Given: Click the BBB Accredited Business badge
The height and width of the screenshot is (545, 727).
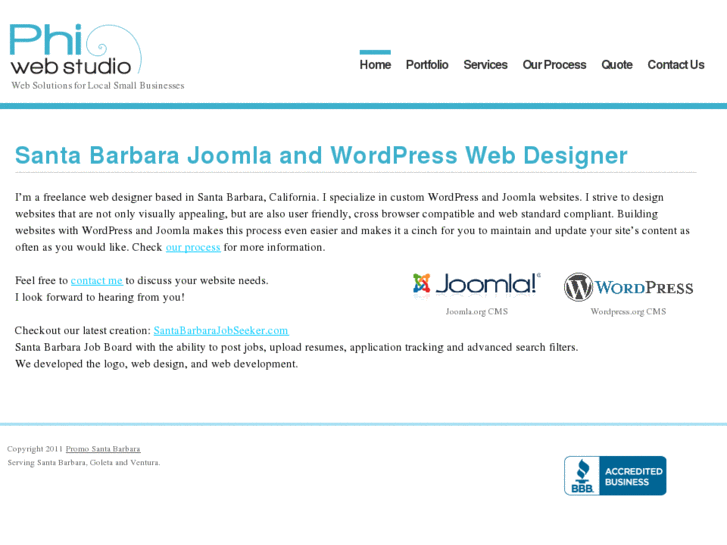Looking at the screenshot, I should click(x=615, y=475).
